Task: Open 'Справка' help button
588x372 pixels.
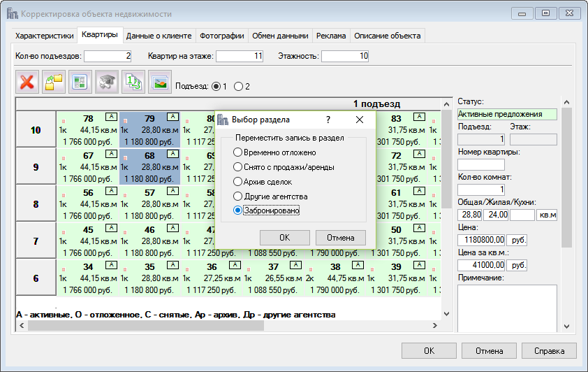Action: click(x=549, y=350)
